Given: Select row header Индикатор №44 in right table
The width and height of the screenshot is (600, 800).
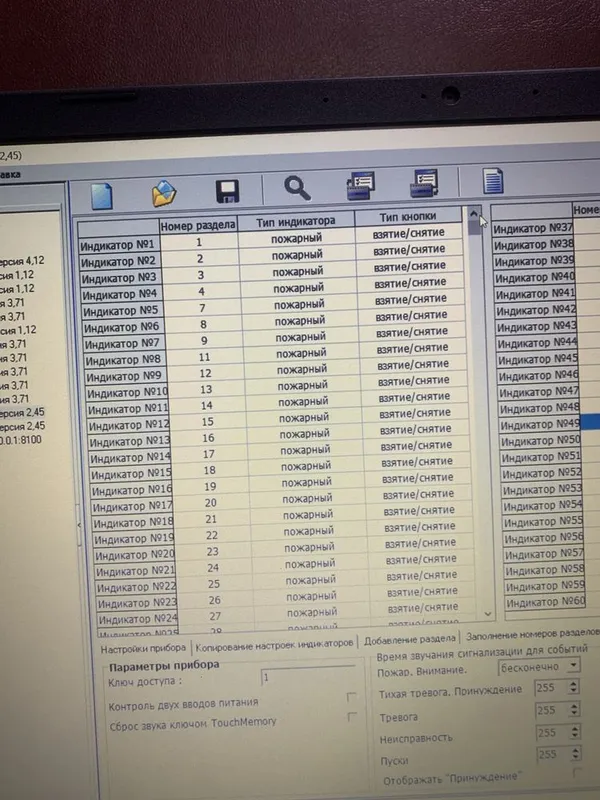Looking at the screenshot, I should point(537,343).
